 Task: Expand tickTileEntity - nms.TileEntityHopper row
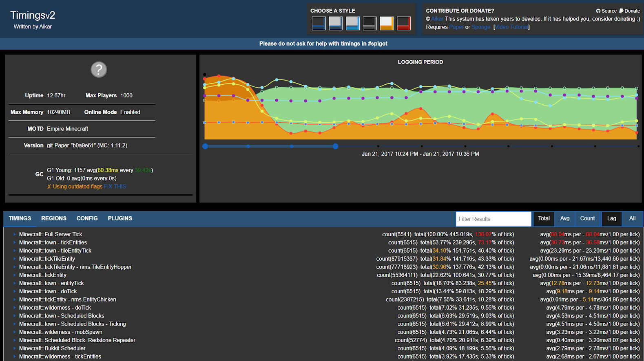coord(14,267)
